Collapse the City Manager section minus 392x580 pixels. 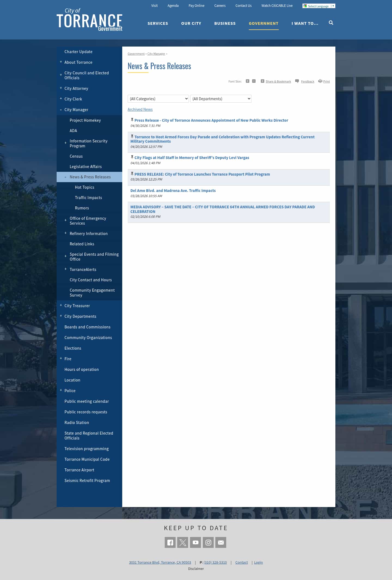point(61,110)
